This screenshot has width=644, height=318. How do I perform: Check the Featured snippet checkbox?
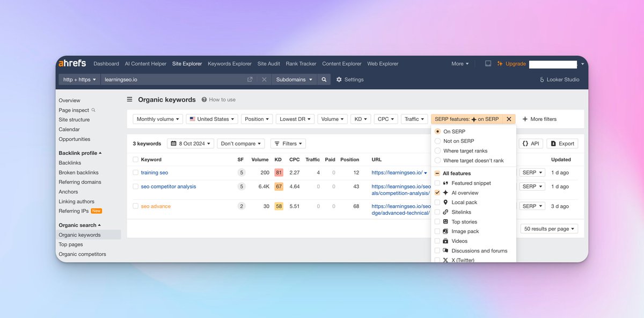[437, 183]
